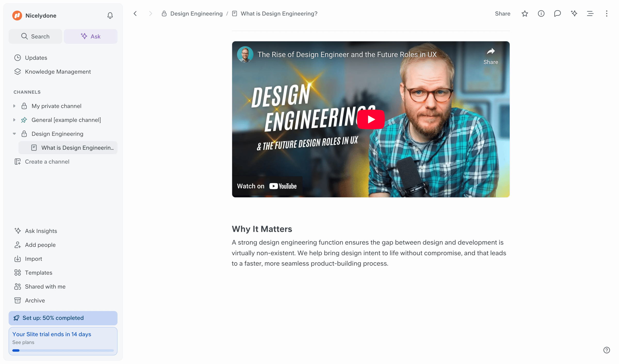Image resolution: width=619 pixels, height=364 pixels.
Task: Collapse the Design Engineering channel
Action: pos(14,134)
